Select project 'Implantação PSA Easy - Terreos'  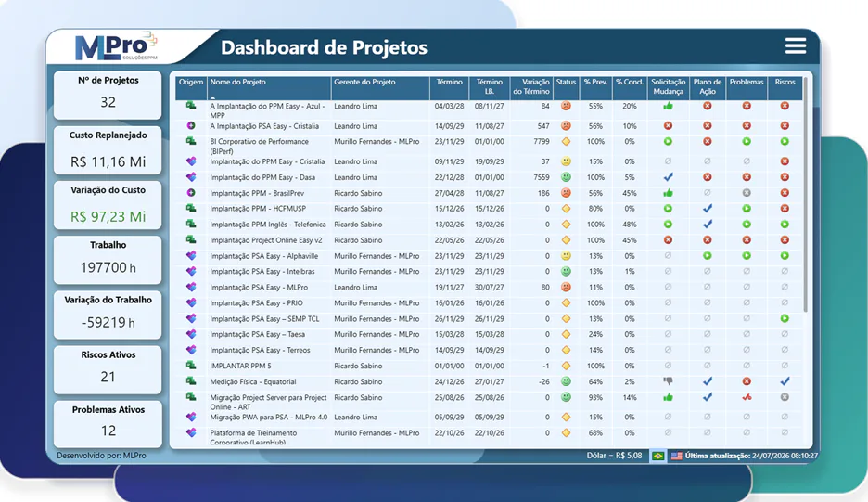click(x=260, y=350)
